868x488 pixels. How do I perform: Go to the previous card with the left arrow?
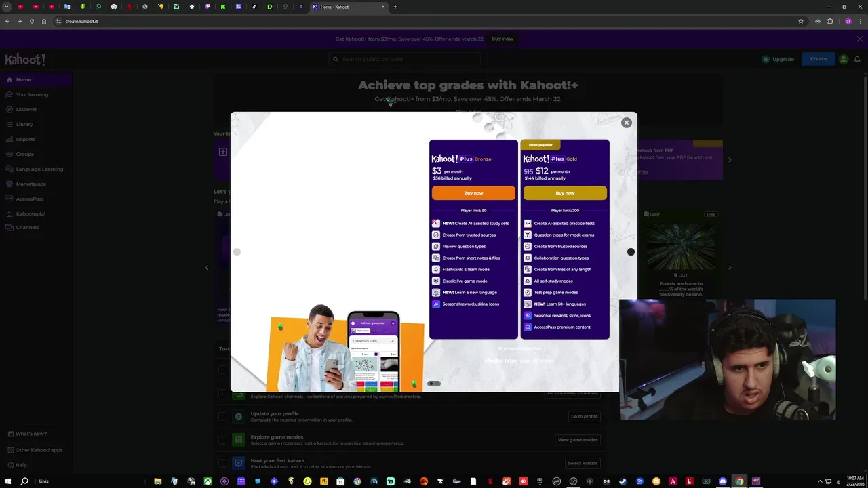(x=206, y=268)
